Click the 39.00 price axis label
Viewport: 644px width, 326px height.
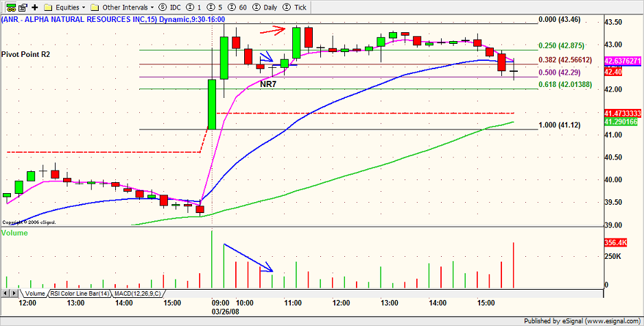(x=614, y=225)
